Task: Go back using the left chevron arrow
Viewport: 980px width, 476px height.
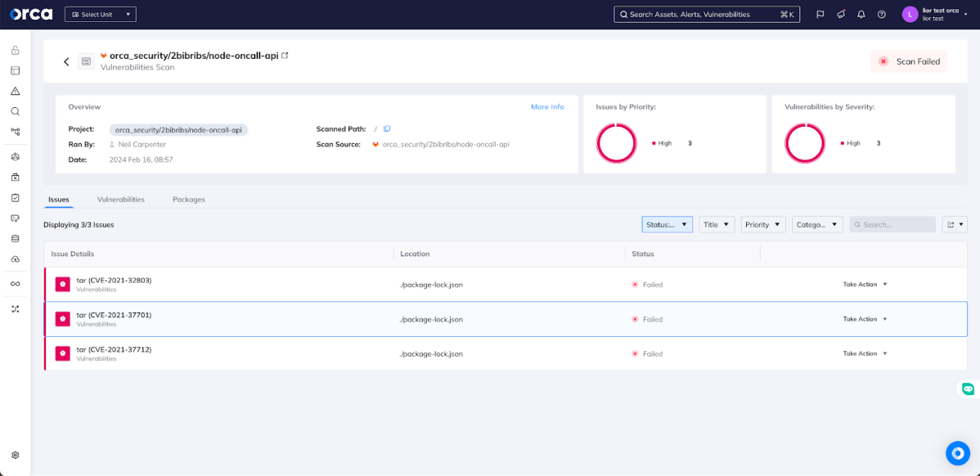Action: point(66,61)
